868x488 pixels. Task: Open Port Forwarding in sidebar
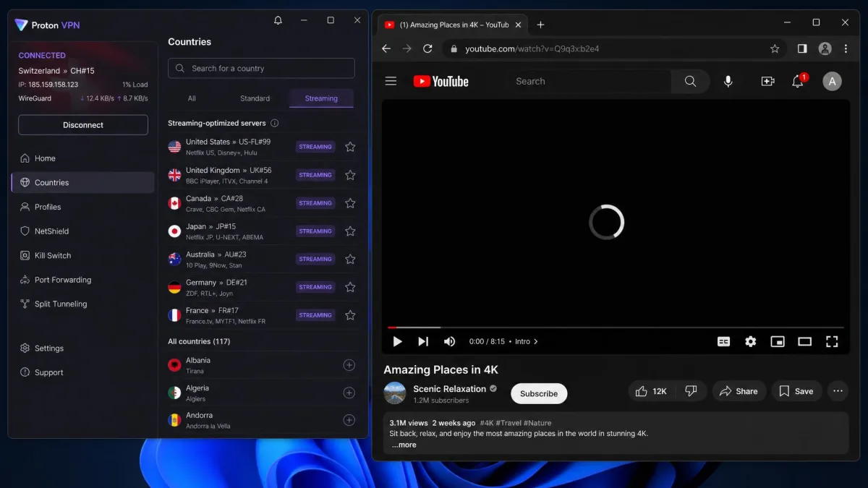[82, 280]
